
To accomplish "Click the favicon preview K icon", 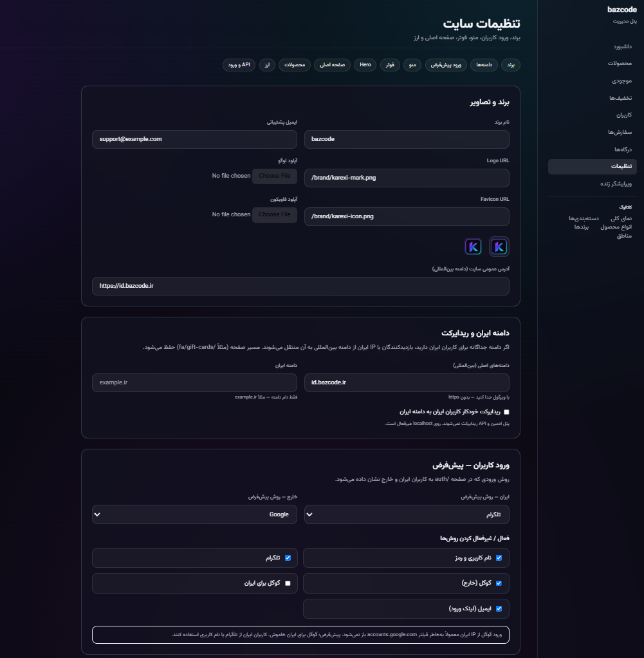I will [x=474, y=247].
